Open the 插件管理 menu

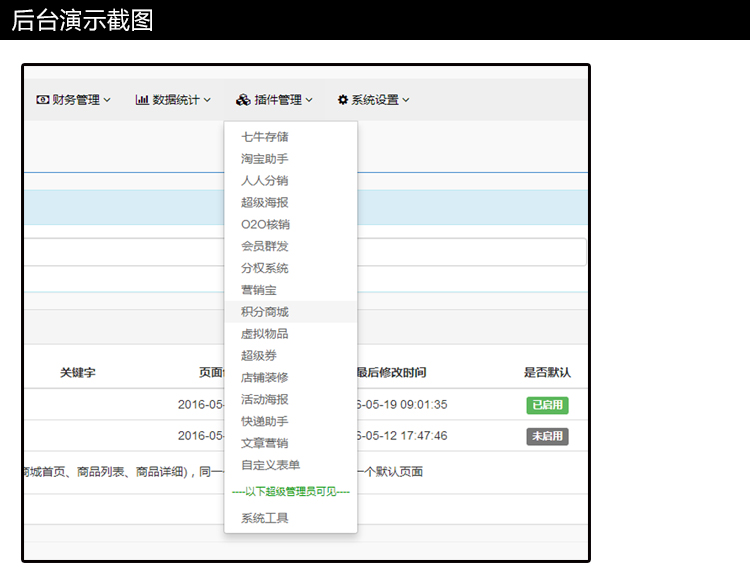point(274,100)
